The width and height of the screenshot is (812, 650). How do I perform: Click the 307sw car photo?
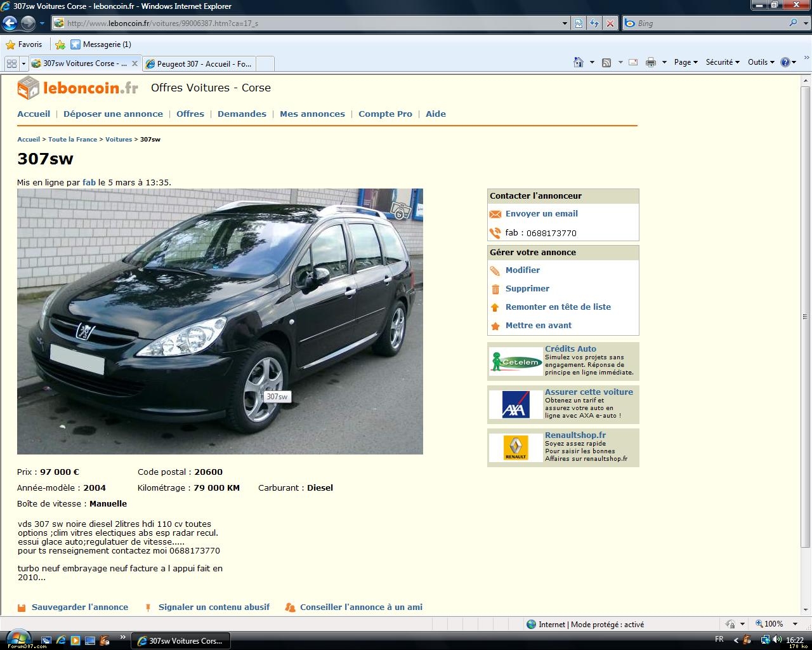219,321
